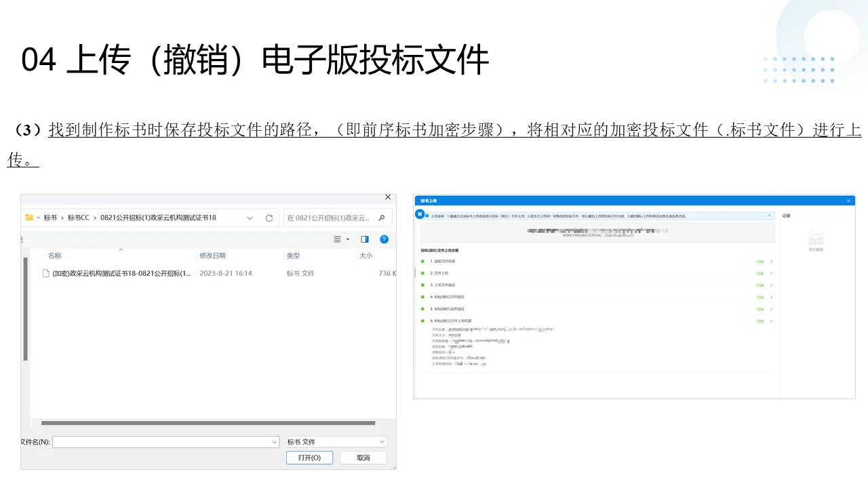Click the 取消 button
The height and width of the screenshot is (488, 868).
pos(363,457)
